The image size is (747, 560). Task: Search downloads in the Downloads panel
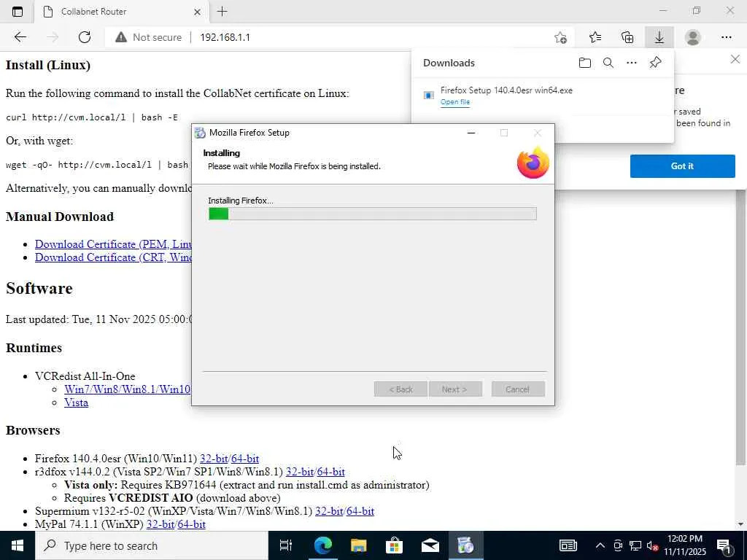tap(608, 63)
